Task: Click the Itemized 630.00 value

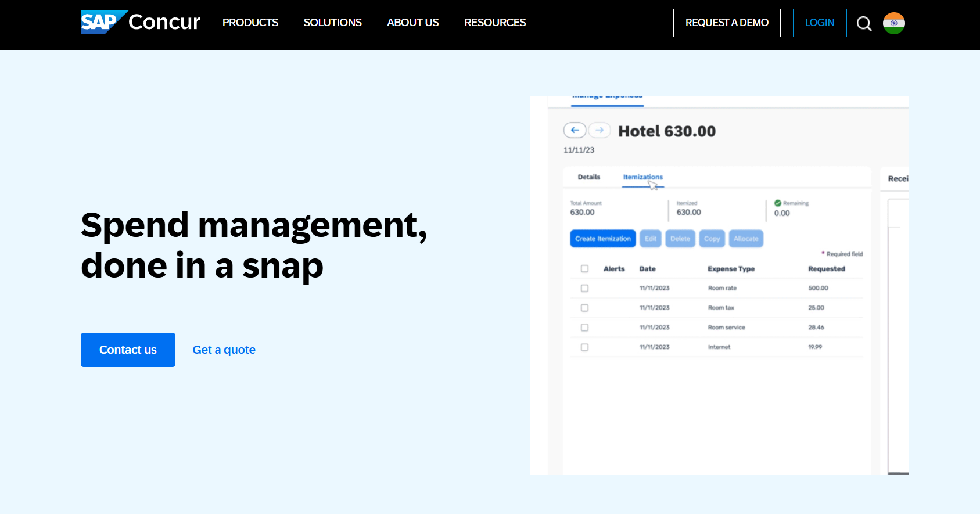Action: pyautogui.click(x=689, y=213)
